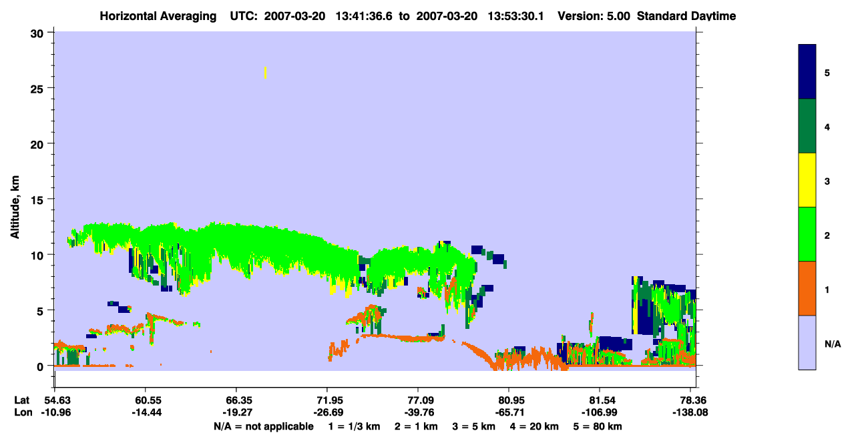868x445 pixels.
Task: Click the 'Standard Daytime' label
Action: tap(686, 16)
